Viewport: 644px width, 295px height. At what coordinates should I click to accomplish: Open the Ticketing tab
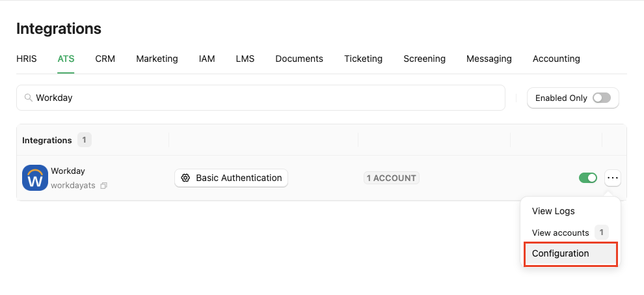point(363,59)
